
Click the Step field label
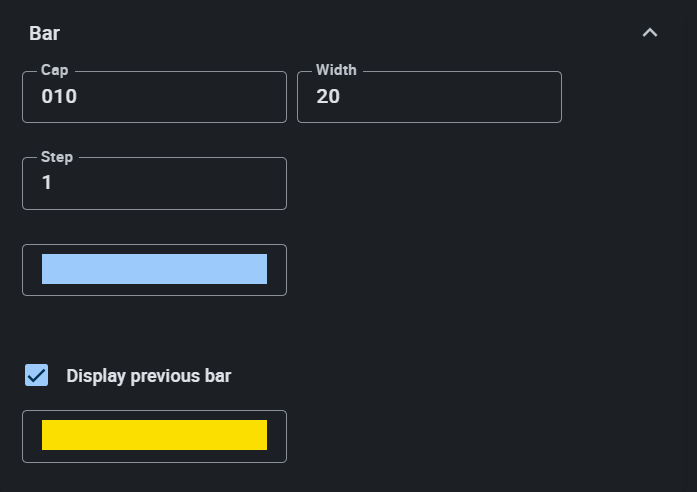pos(57,157)
